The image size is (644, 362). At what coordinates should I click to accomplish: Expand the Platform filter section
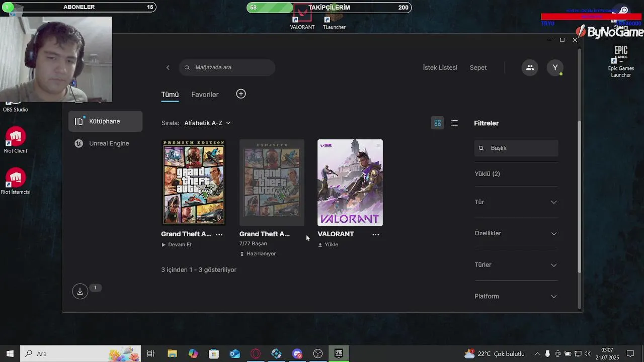click(x=516, y=296)
